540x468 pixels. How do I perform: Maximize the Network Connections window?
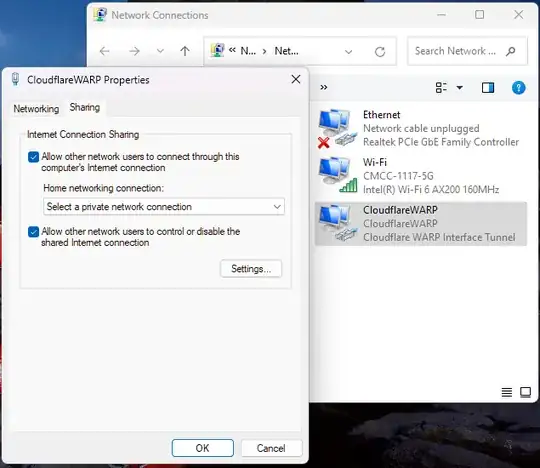[x=479, y=14]
